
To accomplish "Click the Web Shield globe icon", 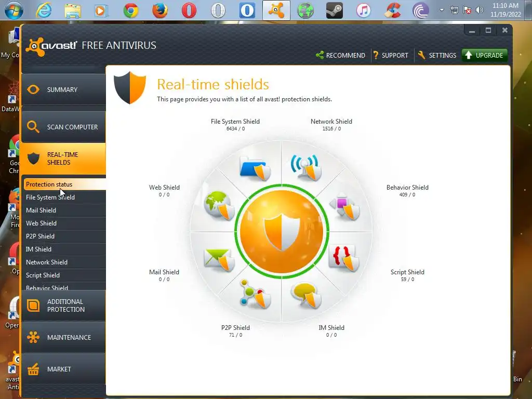I will [219, 206].
